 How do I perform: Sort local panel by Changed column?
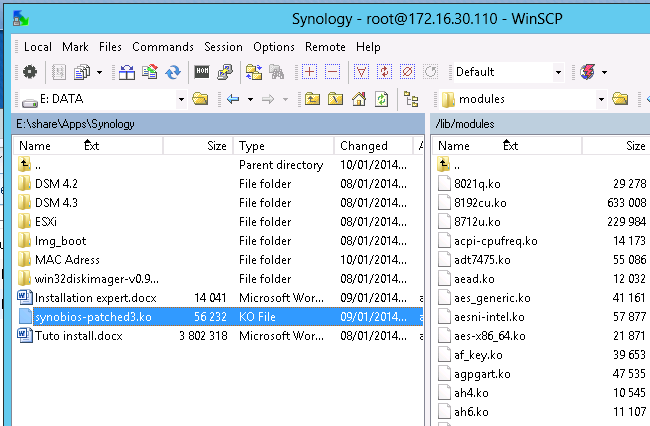pos(374,146)
